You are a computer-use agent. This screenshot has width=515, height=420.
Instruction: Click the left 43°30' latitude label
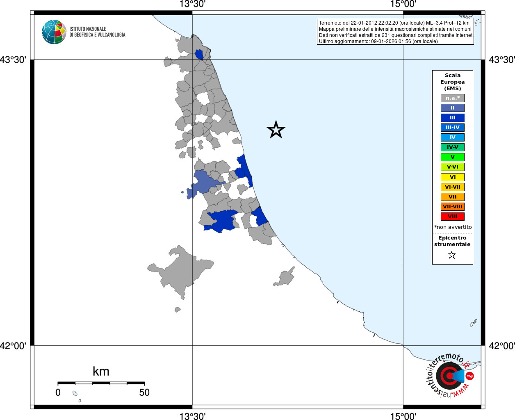click(x=13, y=60)
